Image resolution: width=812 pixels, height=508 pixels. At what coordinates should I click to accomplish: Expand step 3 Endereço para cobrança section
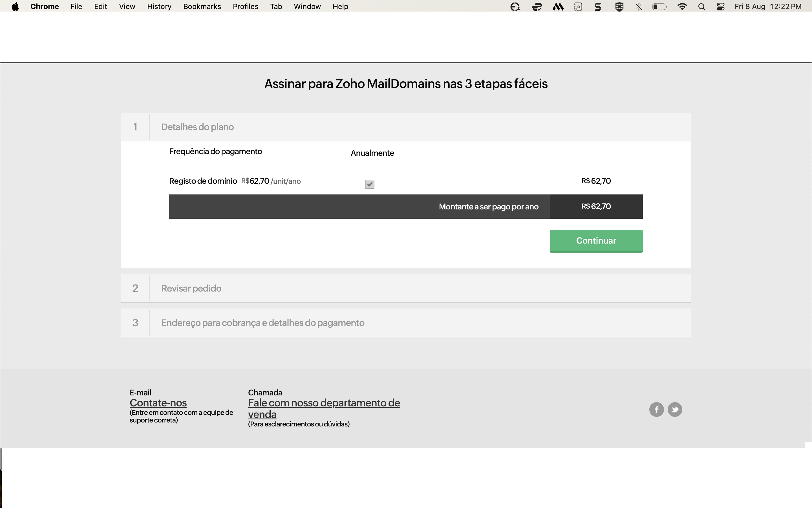tap(406, 323)
